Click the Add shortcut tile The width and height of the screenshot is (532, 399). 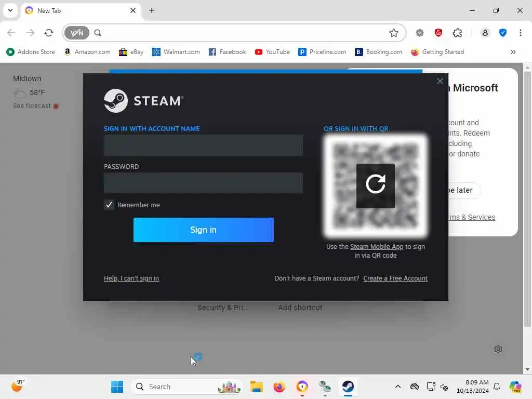point(300,308)
